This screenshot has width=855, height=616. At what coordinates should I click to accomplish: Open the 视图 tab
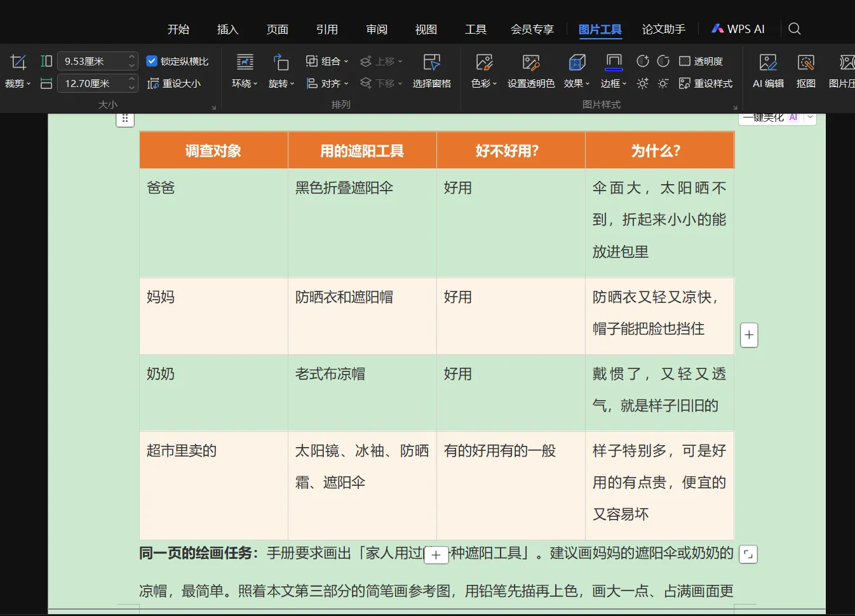coord(426,29)
